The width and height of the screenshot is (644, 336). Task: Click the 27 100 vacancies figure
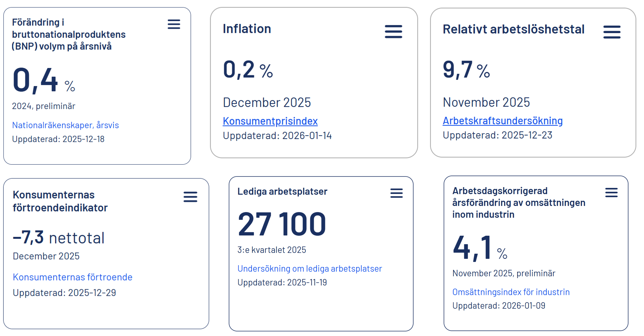(x=282, y=224)
